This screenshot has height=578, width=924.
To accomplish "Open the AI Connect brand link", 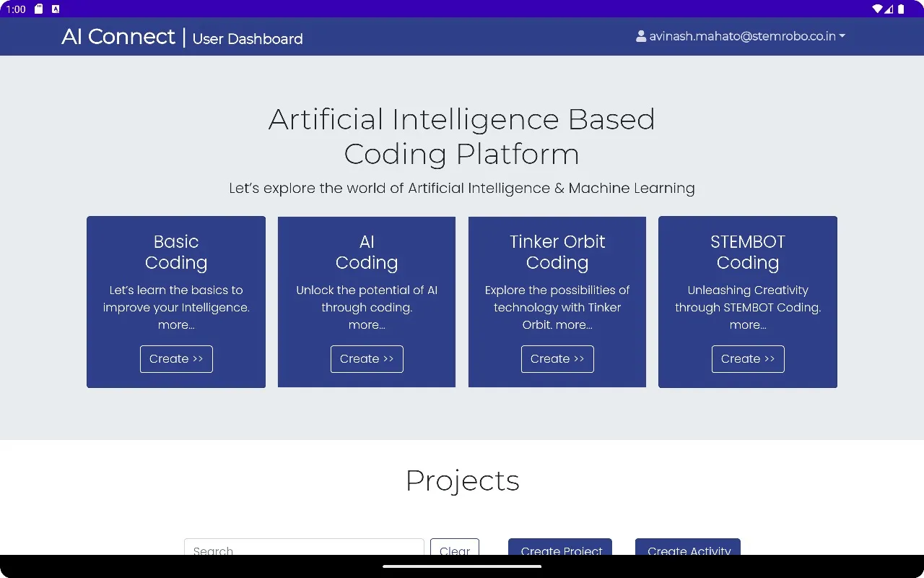I will pyautogui.click(x=118, y=37).
